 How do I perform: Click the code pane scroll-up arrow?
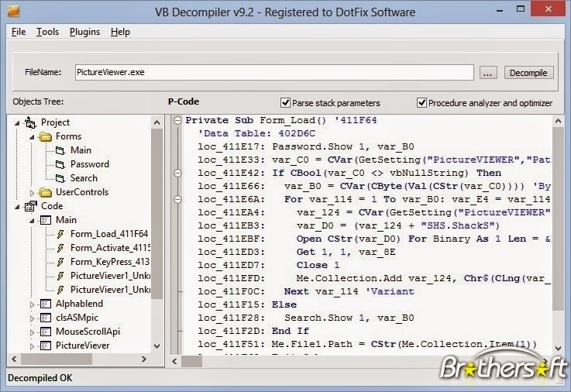(x=558, y=121)
